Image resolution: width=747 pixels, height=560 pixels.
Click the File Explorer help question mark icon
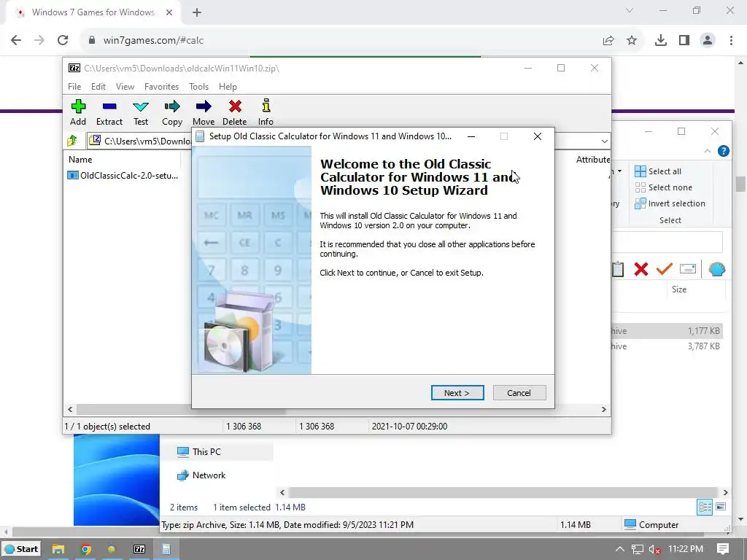(723, 151)
